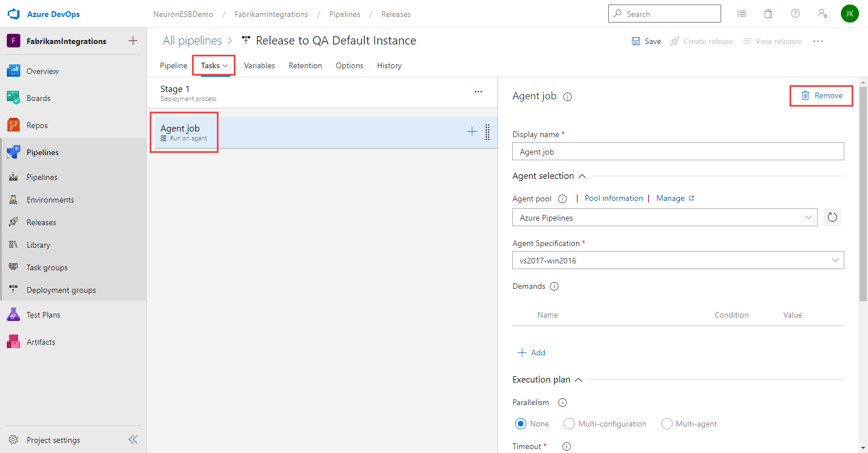868x453 pixels.
Task: Open more actions ellipsis near View releases
Action: click(x=818, y=41)
